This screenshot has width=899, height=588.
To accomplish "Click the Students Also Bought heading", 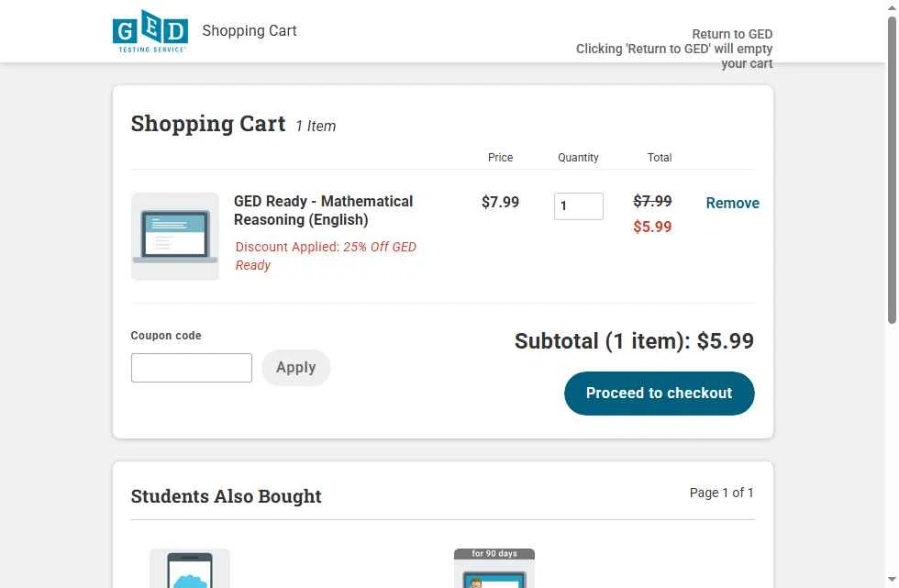I will (226, 496).
